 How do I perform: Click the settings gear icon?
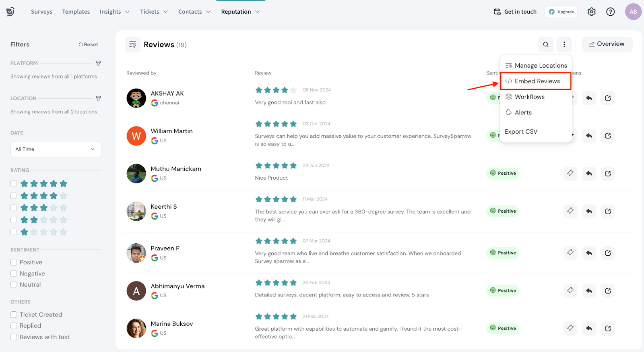point(591,12)
